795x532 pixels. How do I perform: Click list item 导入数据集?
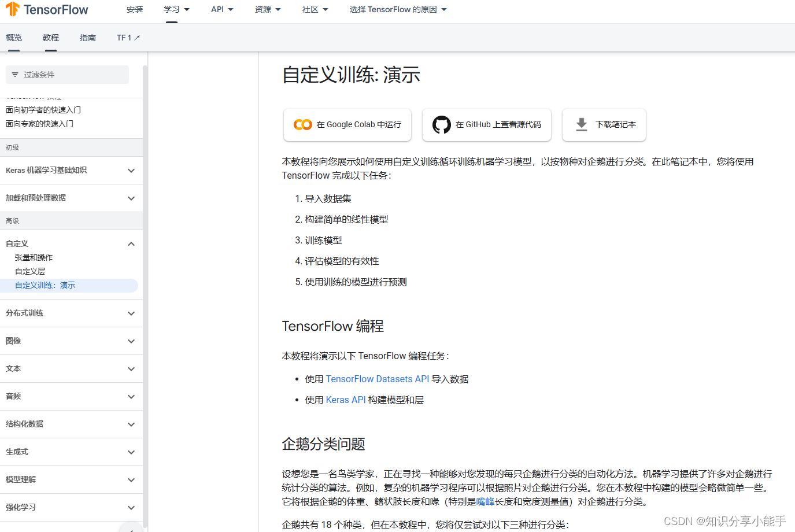point(328,199)
